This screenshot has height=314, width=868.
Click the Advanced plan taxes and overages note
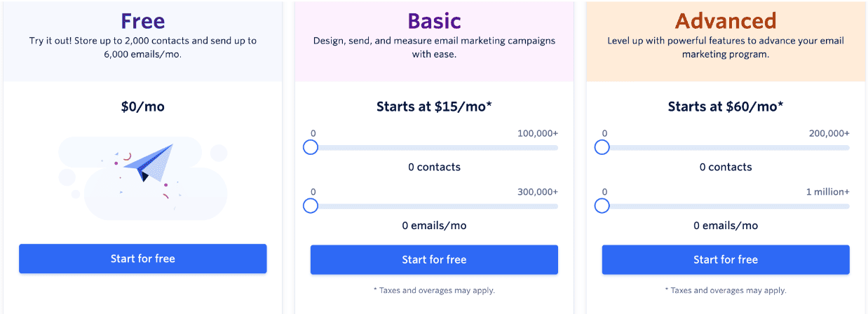click(x=726, y=290)
